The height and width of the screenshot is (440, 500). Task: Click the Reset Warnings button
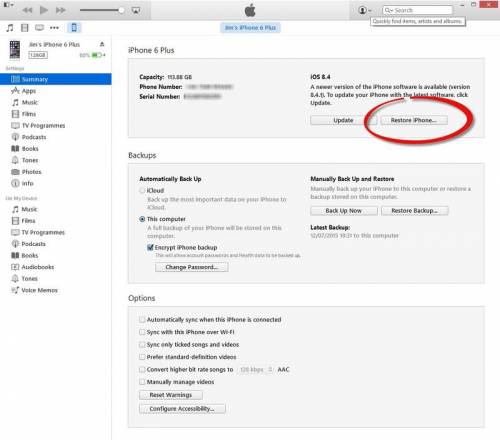pyautogui.click(x=171, y=395)
